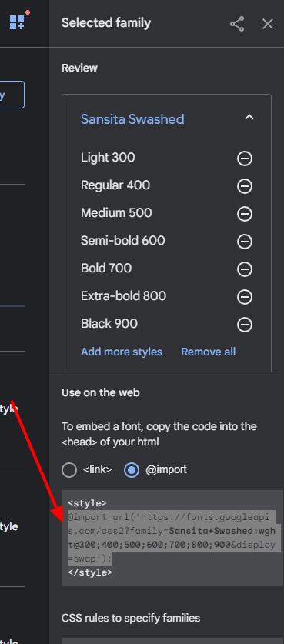This screenshot has width=284, height=644.
Task: Remove the Extra-bold 800 style
Action: [x=245, y=297]
